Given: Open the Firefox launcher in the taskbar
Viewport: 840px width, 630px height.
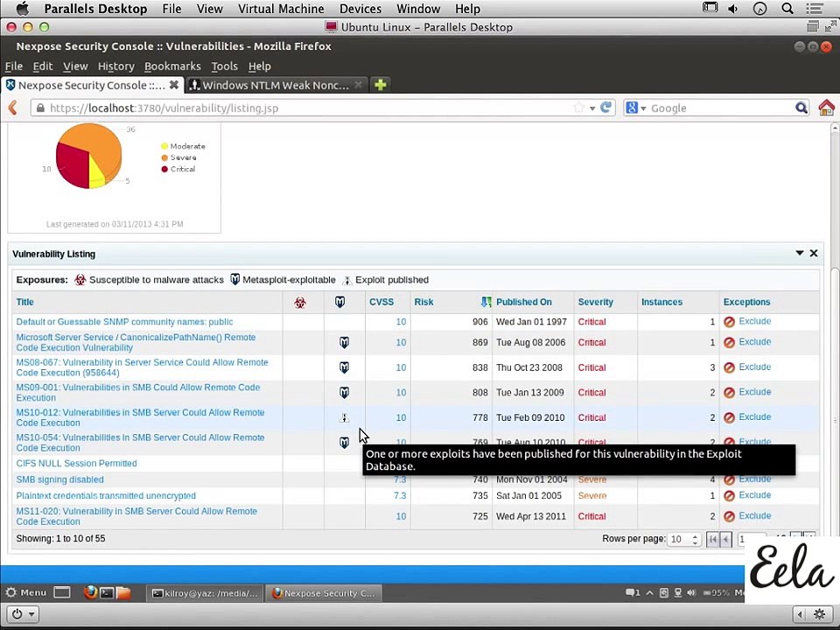Looking at the screenshot, I should pos(90,592).
